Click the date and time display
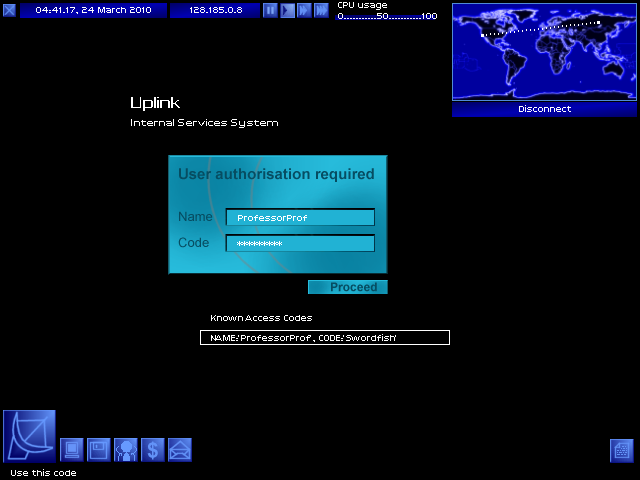This screenshot has height=480, width=640. [x=93, y=10]
